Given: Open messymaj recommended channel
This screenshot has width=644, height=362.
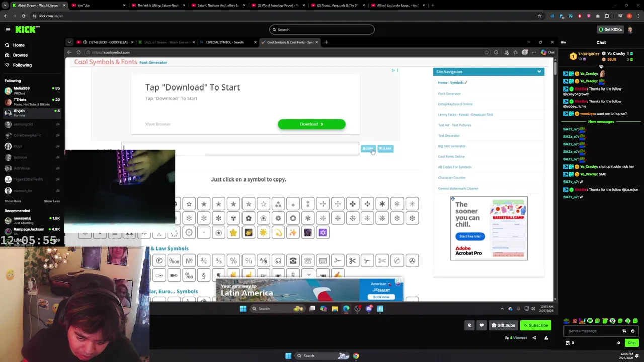Looking at the screenshot, I should pyautogui.click(x=31, y=220).
